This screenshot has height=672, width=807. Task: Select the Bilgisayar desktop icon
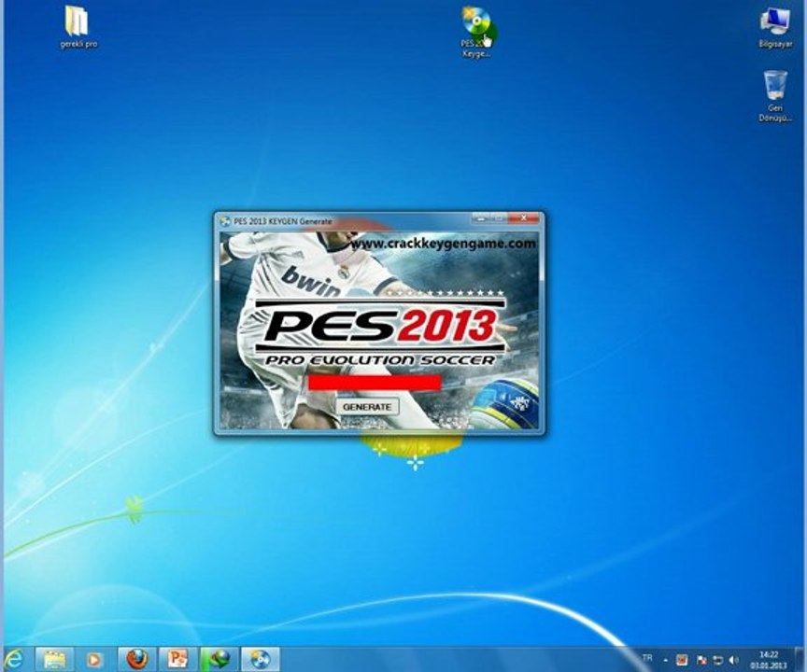[x=774, y=28]
